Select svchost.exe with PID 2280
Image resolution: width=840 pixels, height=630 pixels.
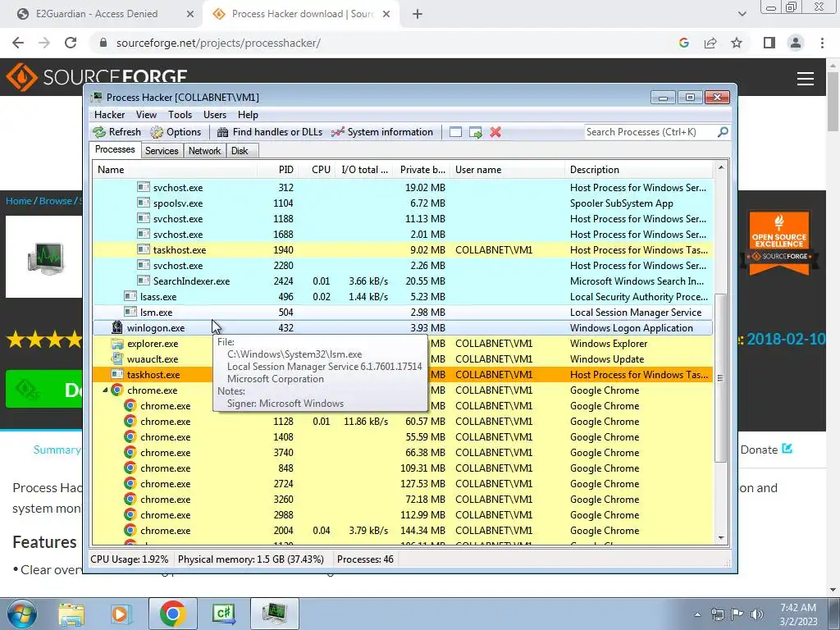(x=403, y=265)
